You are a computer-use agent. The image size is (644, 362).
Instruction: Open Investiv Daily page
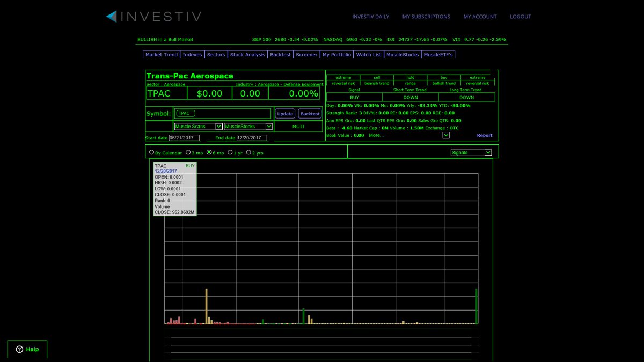click(x=371, y=17)
